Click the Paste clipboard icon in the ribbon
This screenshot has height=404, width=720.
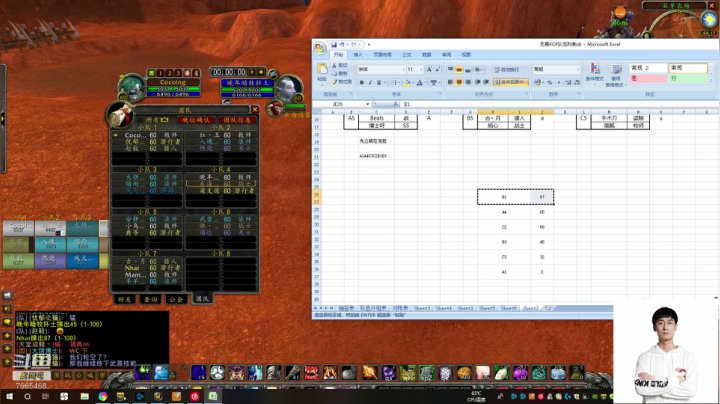pos(322,68)
